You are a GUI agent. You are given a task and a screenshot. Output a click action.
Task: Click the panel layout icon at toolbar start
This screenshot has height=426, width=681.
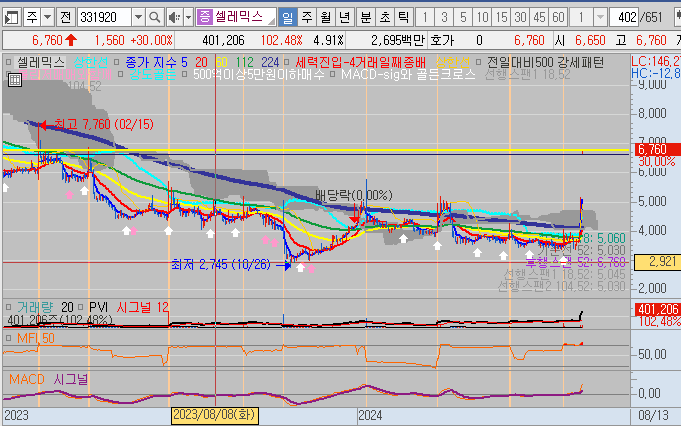tap(12, 17)
